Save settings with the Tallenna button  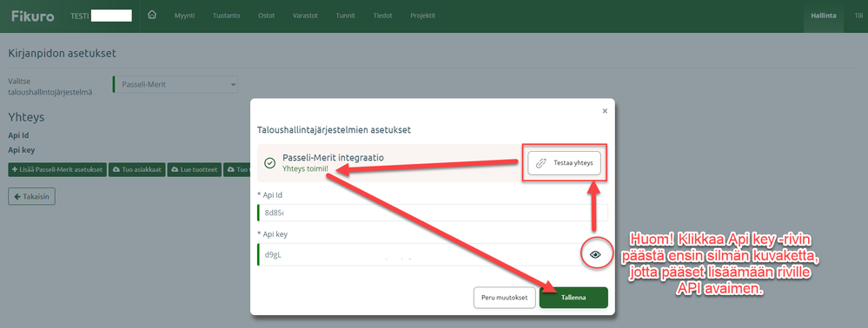pyautogui.click(x=573, y=298)
